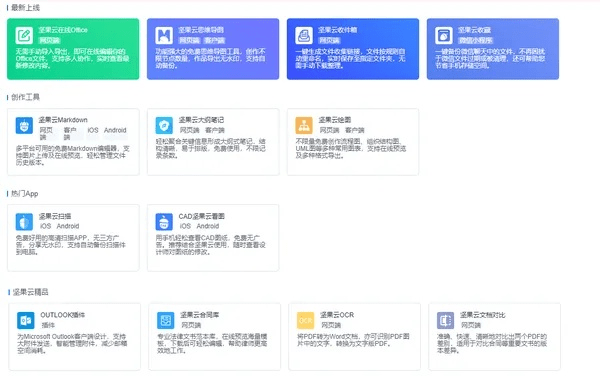This screenshot has height=376, width=600.
Task: Click the 坚果云思维导图 M-shaped icon
Action: (x=164, y=36)
